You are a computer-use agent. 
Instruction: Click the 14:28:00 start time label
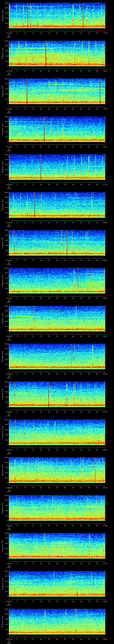point(9,487)
